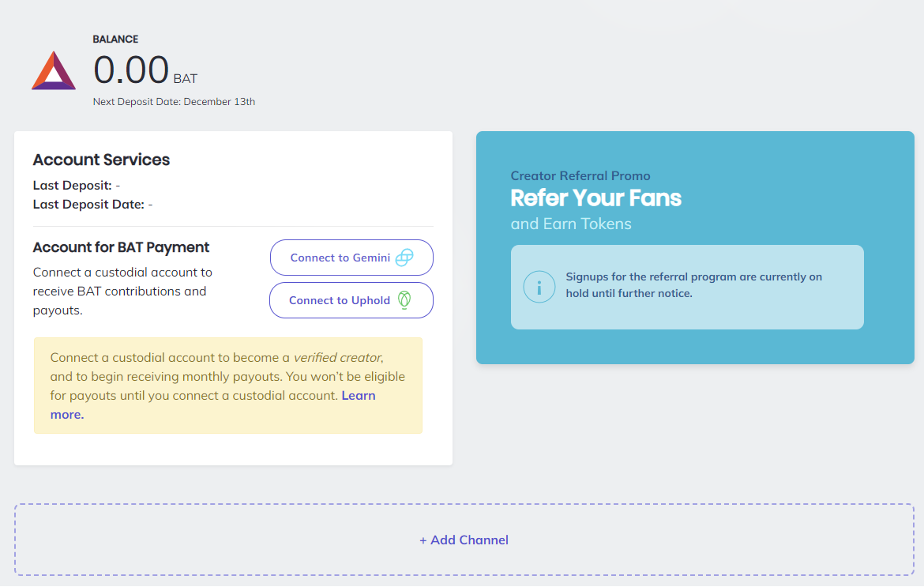The width and height of the screenshot is (924, 587).
Task: Click the Connect a custodial account description paragraph
Action: (x=122, y=292)
